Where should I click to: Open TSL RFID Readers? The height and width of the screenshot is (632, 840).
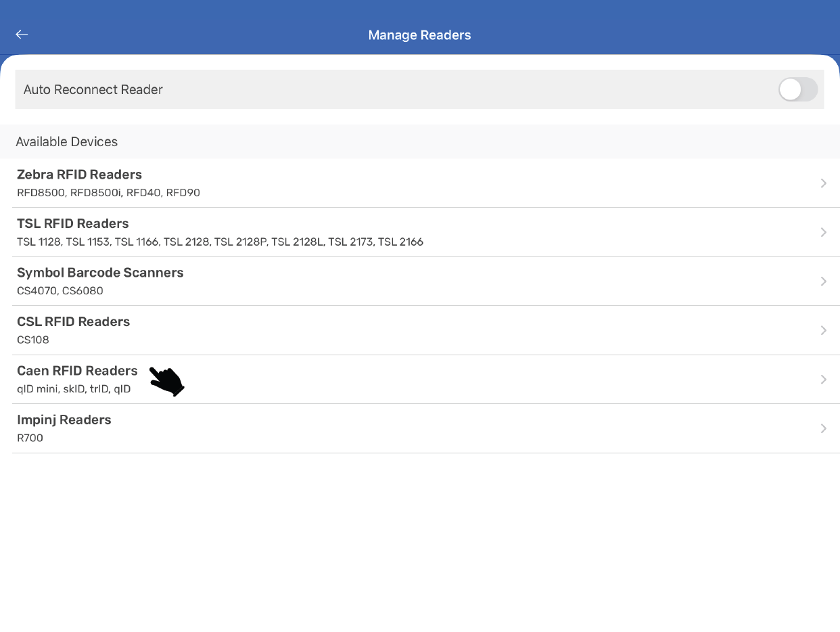point(72,224)
